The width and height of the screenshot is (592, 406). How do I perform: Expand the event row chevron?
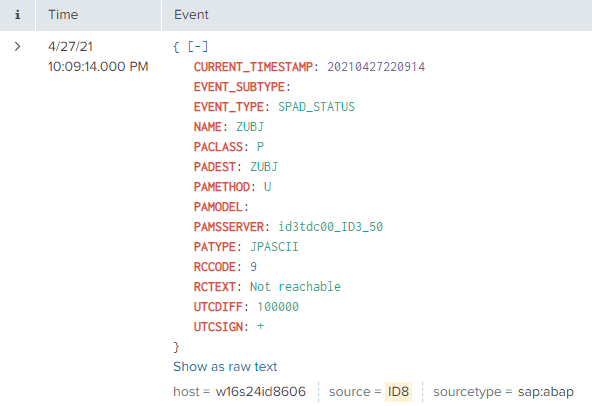(17, 46)
